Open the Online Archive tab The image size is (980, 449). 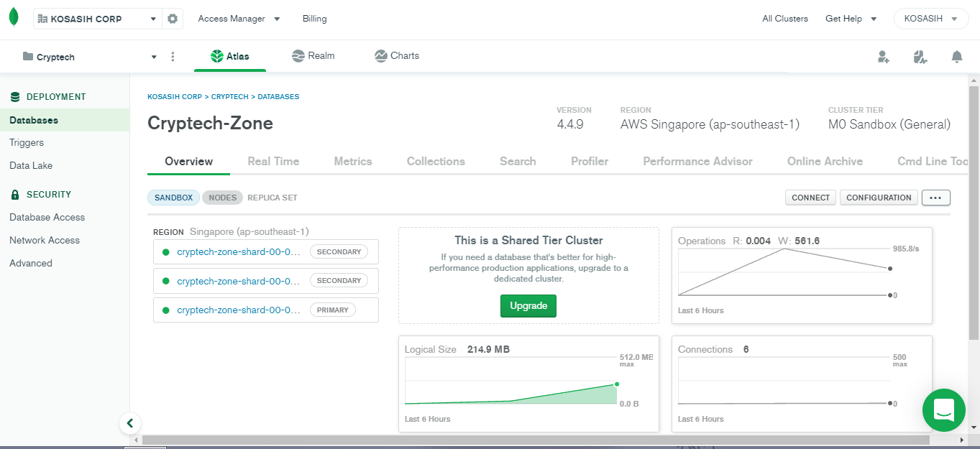[825, 161]
